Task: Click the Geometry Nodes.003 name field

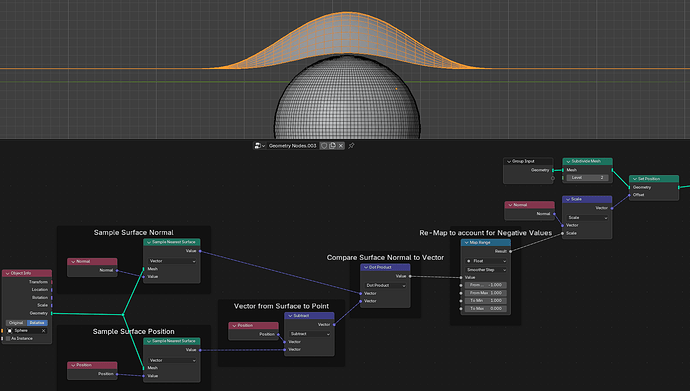Action: tap(293, 146)
